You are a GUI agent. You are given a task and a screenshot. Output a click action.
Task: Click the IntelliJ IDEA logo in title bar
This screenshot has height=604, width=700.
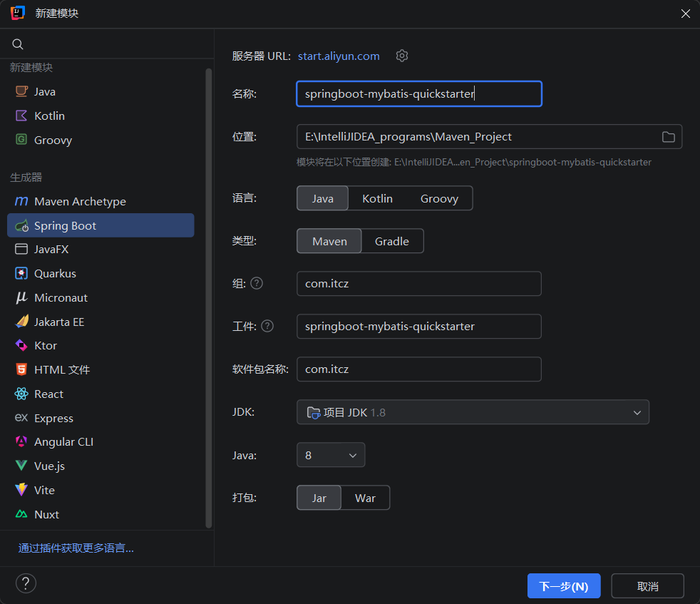coord(18,13)
